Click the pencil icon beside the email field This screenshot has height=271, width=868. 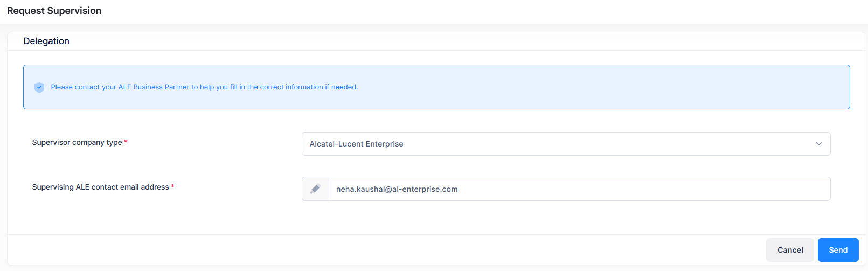[x=315, y=189]
